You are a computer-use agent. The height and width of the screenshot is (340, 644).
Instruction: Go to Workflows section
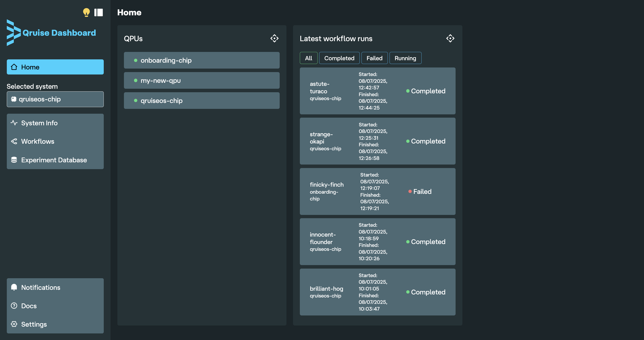pyautogui.click(x=38, y=141)
